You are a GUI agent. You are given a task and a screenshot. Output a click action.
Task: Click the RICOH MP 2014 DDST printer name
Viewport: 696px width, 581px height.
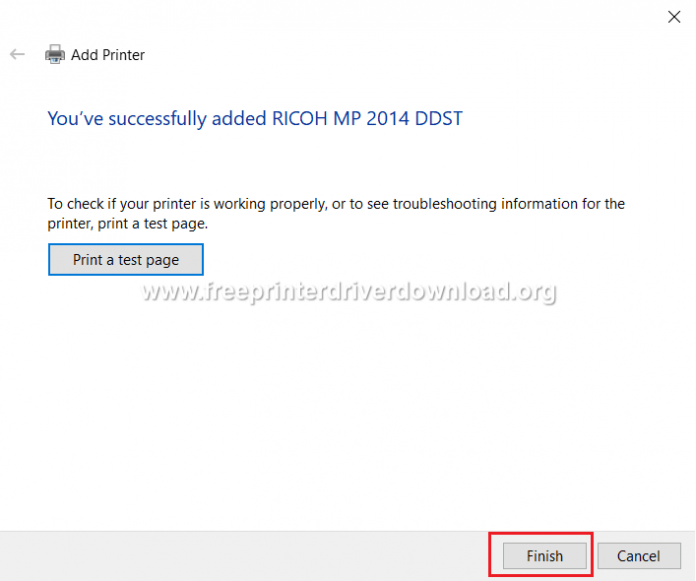point(367,119)
